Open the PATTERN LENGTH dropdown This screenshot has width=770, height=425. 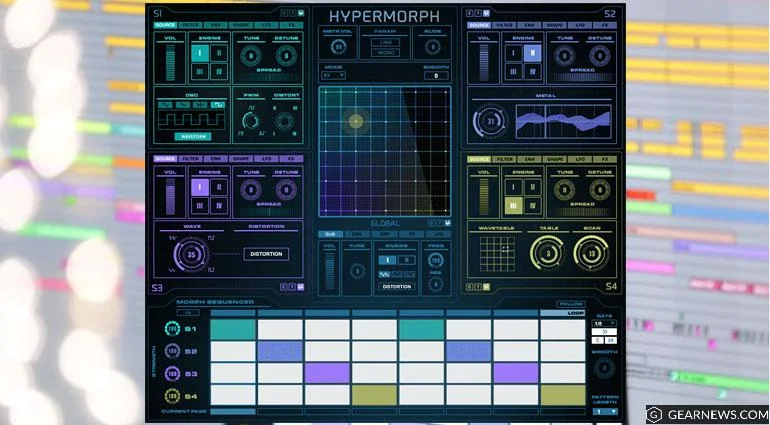605,411
